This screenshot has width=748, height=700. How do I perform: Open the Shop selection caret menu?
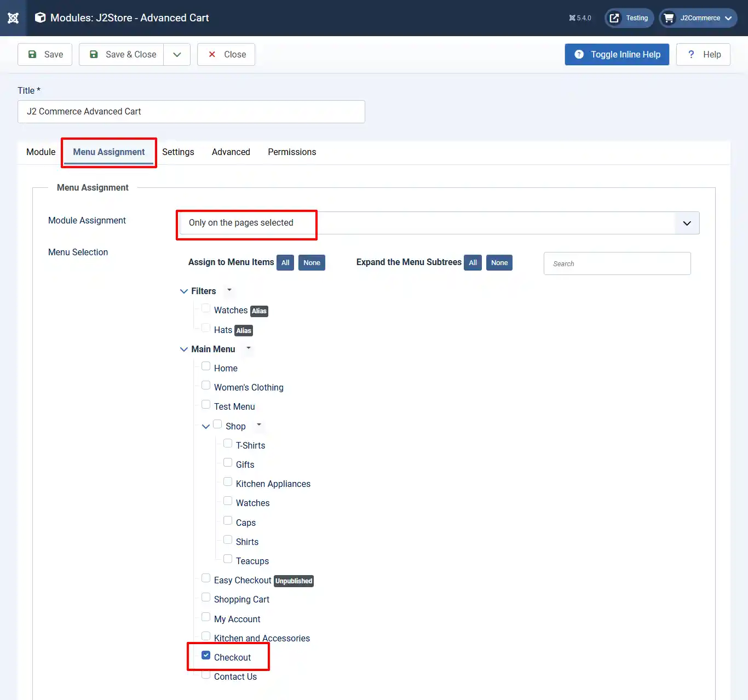tap(259, 426)
